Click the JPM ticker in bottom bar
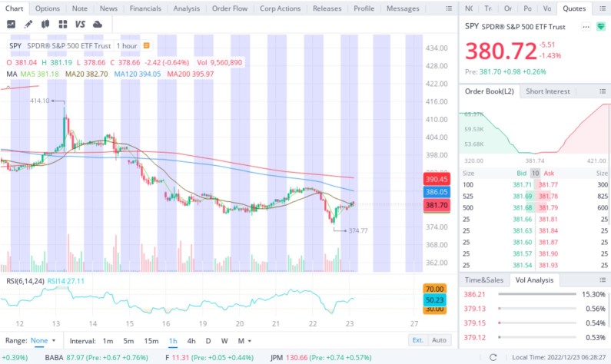The width and height of the screenshot is (611, 364). [x=276, y=357]
